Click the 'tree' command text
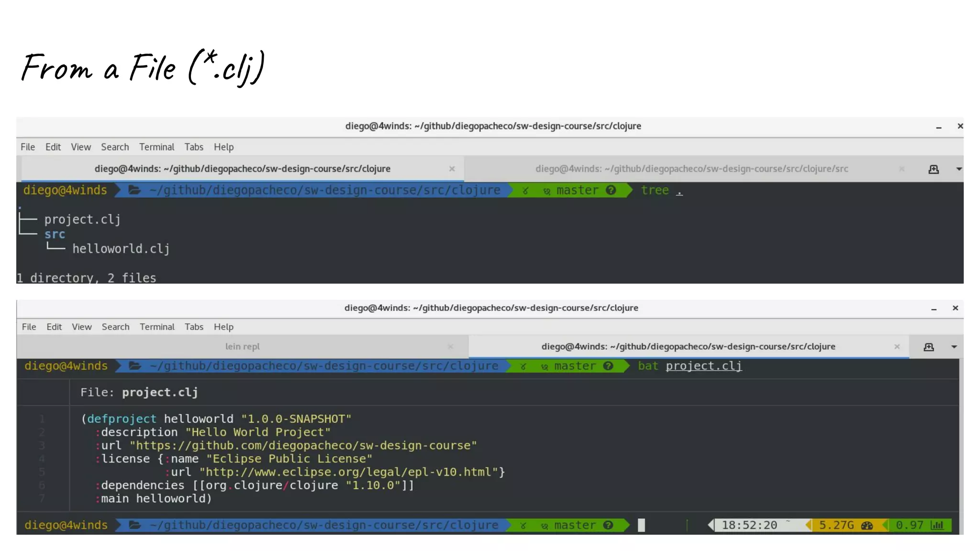 [655, 190]
